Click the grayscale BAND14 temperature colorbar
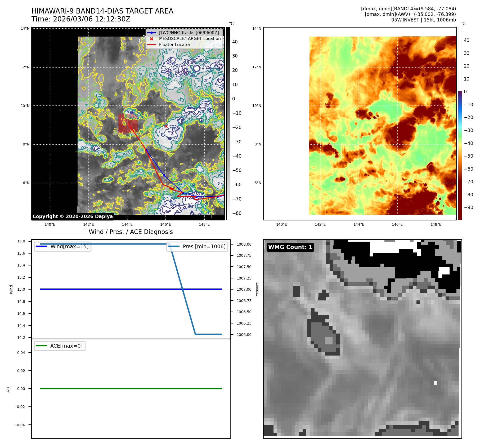 228,123
